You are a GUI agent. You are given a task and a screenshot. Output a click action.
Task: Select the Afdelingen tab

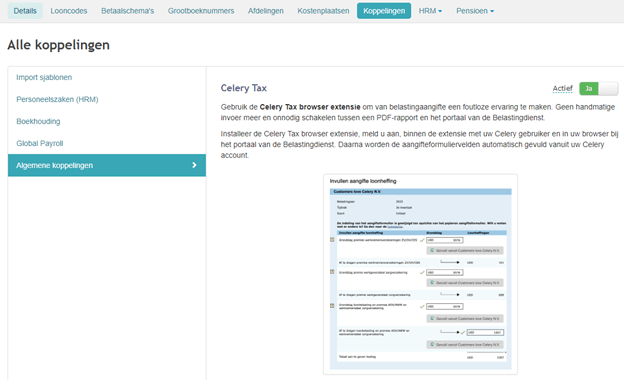[266, 11]
